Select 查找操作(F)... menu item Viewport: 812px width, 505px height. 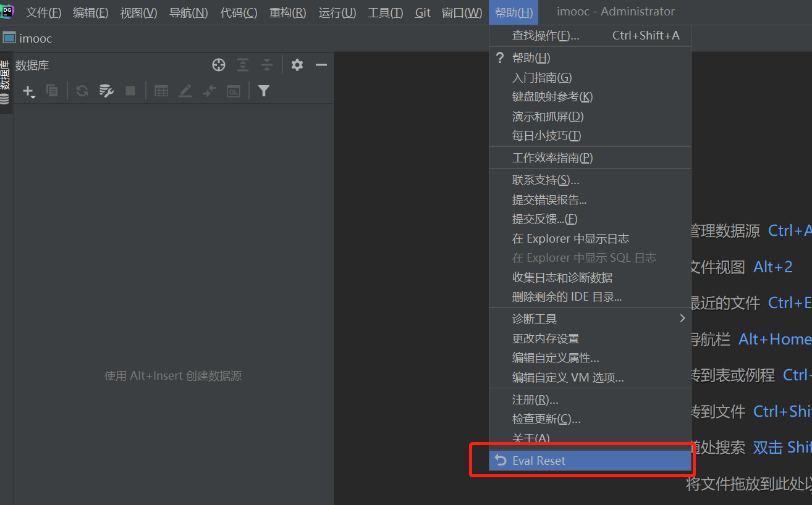point(590,36)
